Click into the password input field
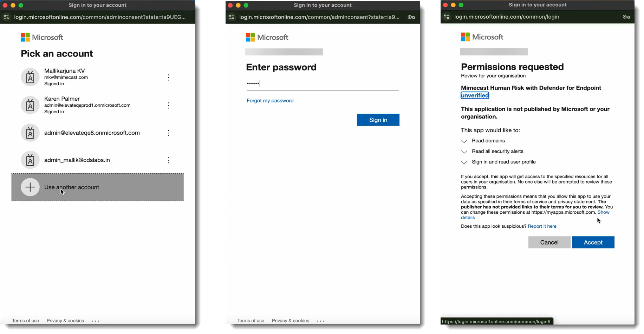644x334 pixels. click(322, 83)
